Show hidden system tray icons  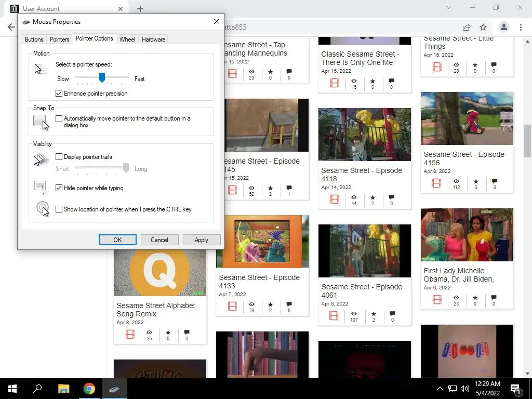(x=440, y=389)
